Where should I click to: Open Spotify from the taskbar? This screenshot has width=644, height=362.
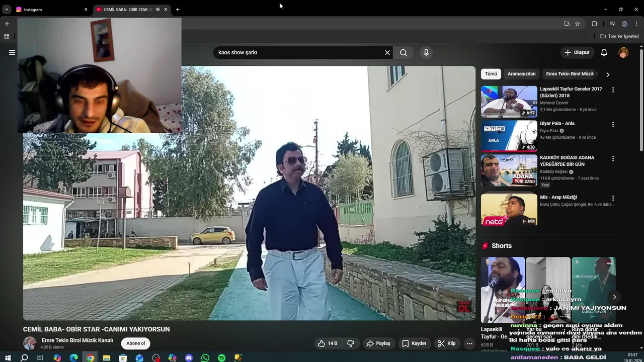(x=222, y=358)
